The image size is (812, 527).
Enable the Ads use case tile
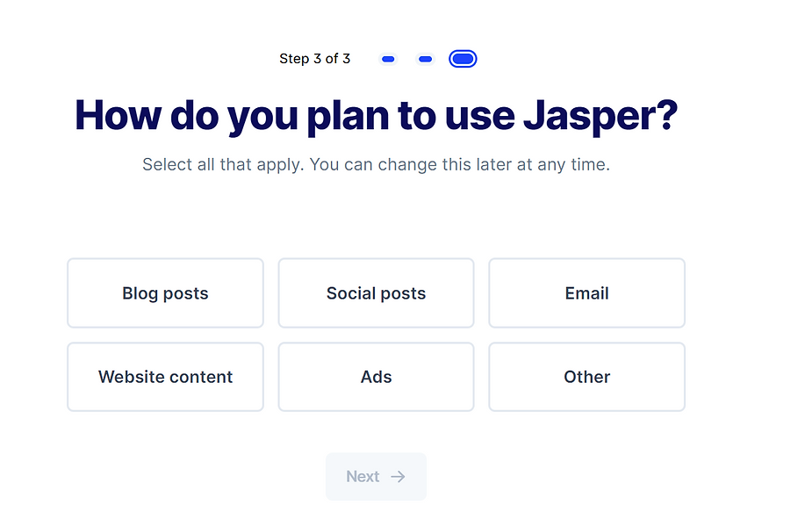(376, 377)
